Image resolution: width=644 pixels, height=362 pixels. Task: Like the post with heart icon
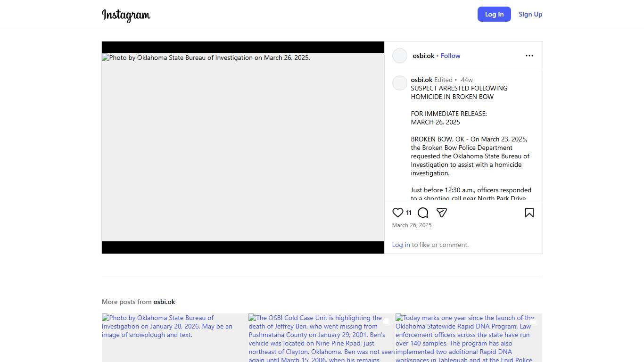398,213
